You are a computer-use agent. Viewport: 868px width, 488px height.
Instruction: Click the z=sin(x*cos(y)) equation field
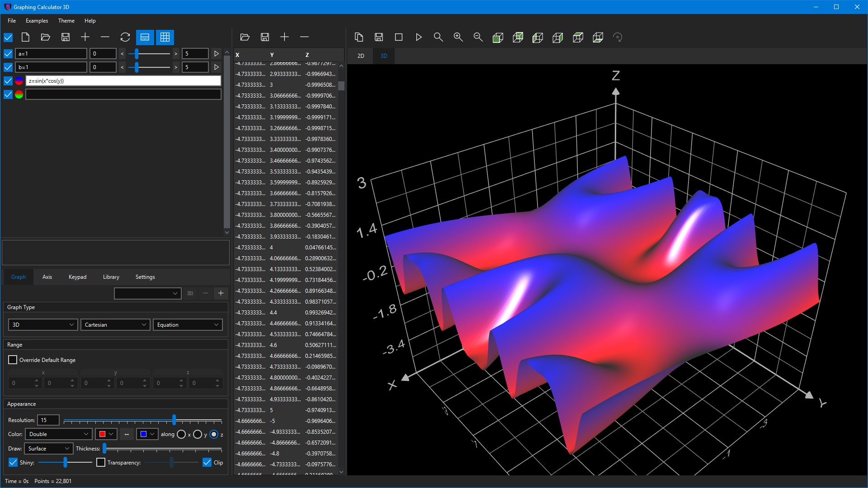click(x=123, y=81)
